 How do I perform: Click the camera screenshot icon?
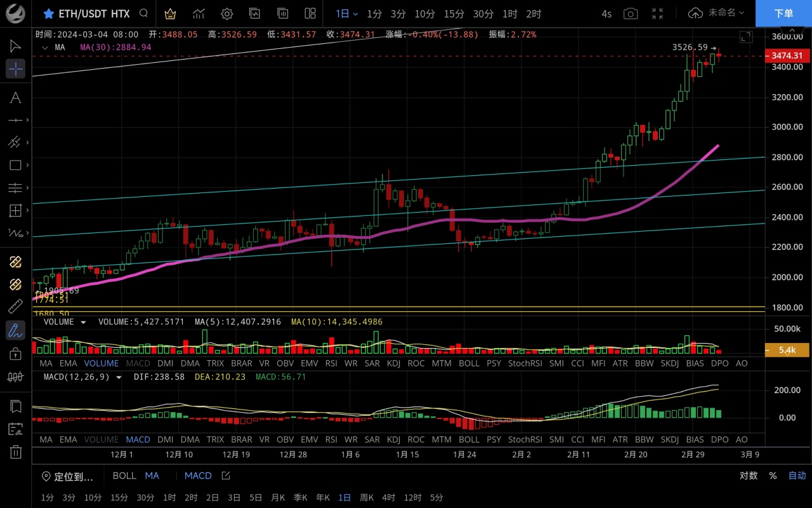[x=630, y=13]
